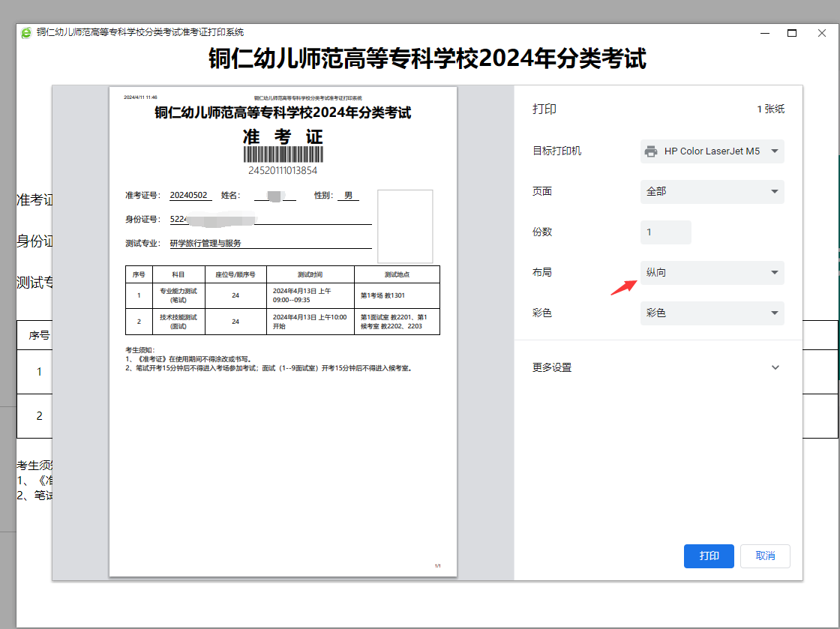
Task: Click the 1/1 page number in preview
Action: [x=438, y=566]
